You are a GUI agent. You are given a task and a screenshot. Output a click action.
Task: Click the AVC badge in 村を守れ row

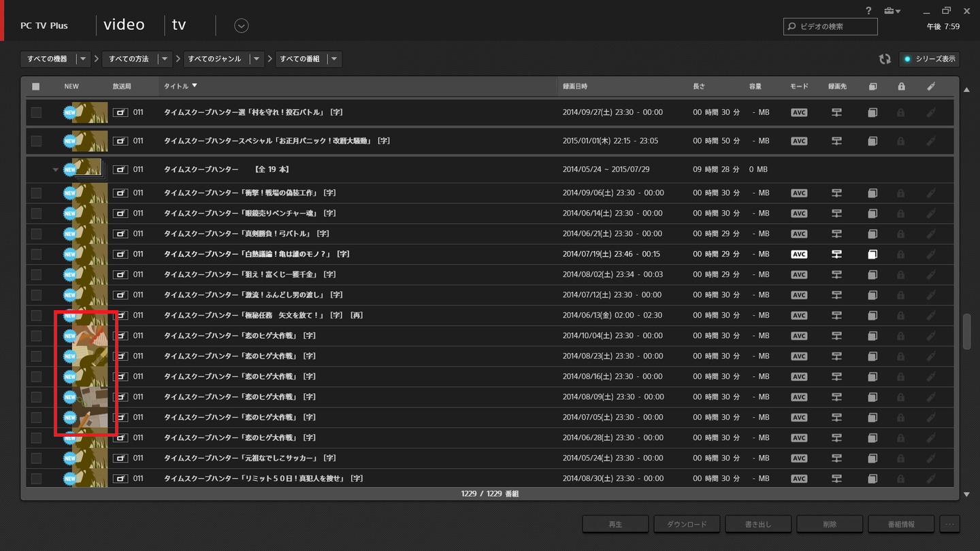coord(799,112)
